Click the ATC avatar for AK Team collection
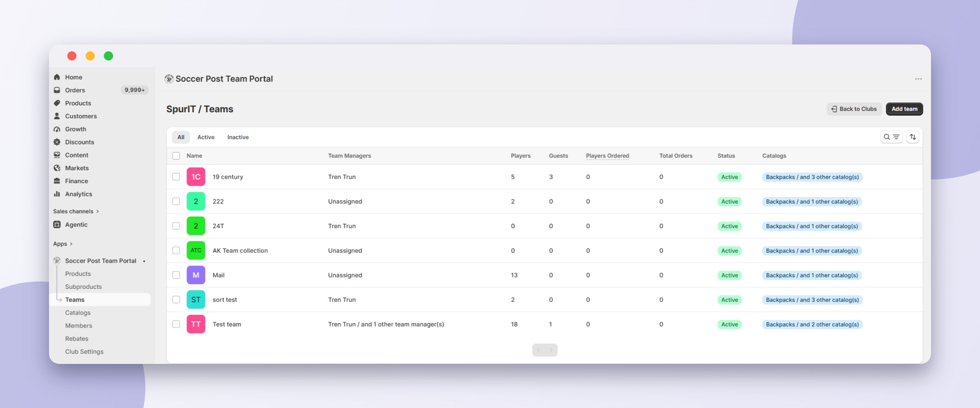980x408 pixels. tap(196, 251)
